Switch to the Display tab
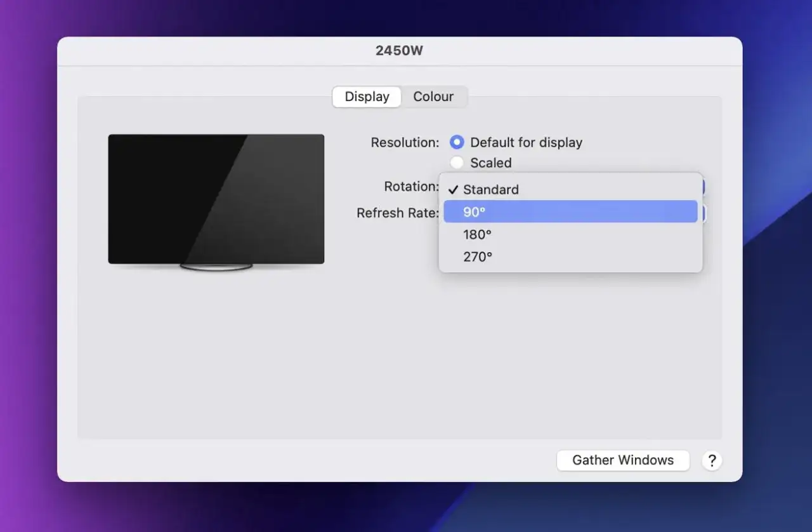Screen dimensions: 812x532 367,96
